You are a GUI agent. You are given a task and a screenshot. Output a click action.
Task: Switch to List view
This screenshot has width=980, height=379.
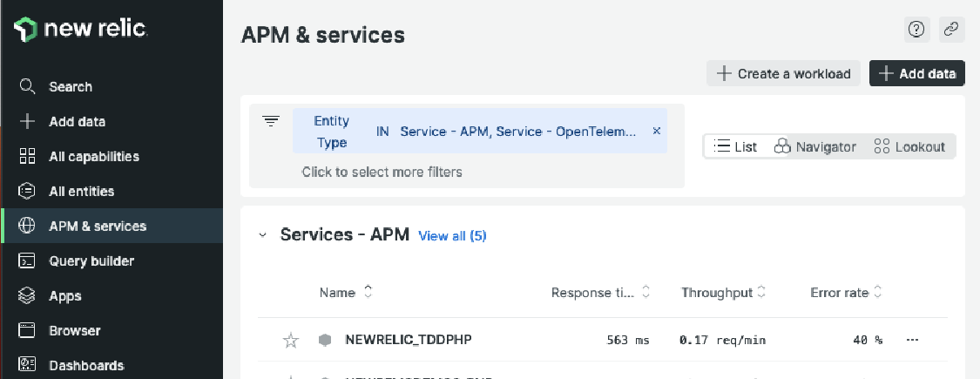coord(735,146)
